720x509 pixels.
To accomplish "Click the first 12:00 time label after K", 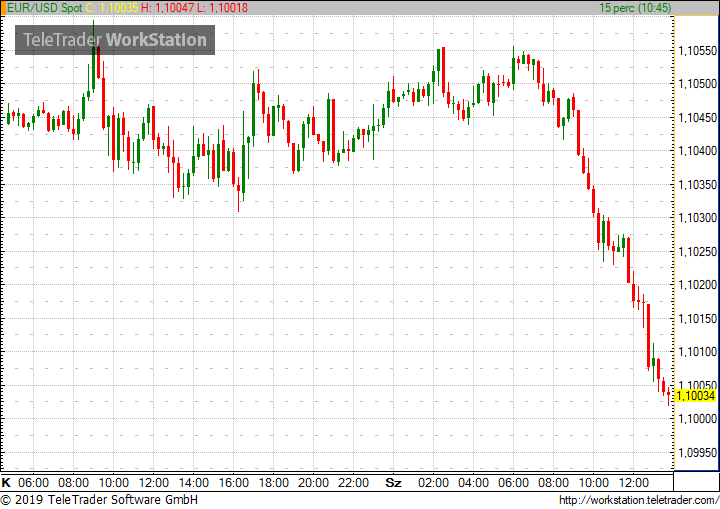I will click(154, 483).
